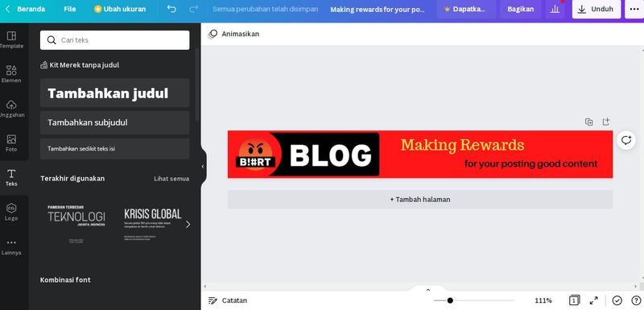Expand the page thumbnails up chevron
The height and width of the screenshot is (310, 644).
428,290
